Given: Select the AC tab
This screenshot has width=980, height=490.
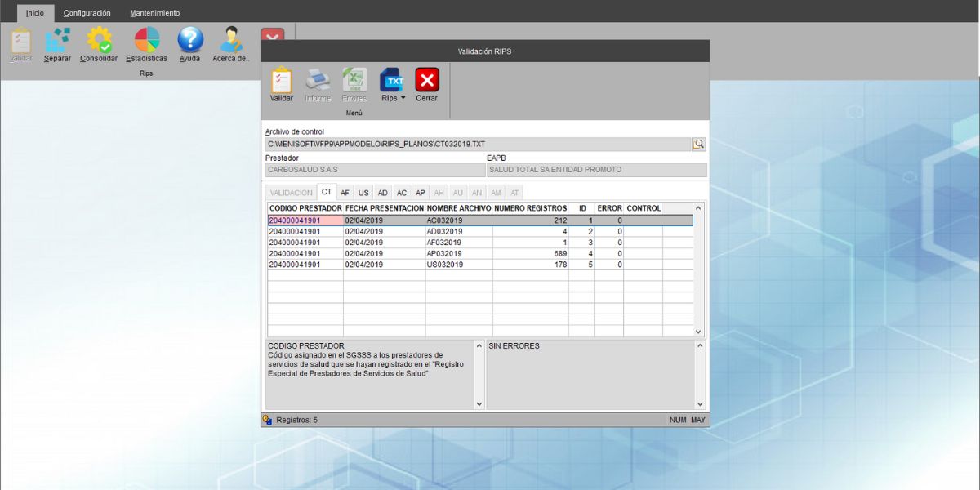Looking at the screenshot, I should point(401,193).
